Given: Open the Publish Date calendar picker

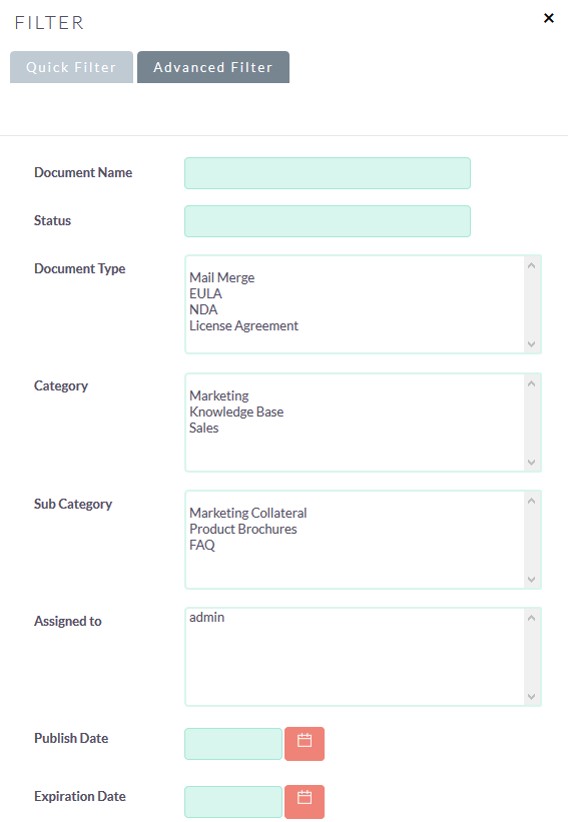Looking at the screenshot, I should coord(304,743).
